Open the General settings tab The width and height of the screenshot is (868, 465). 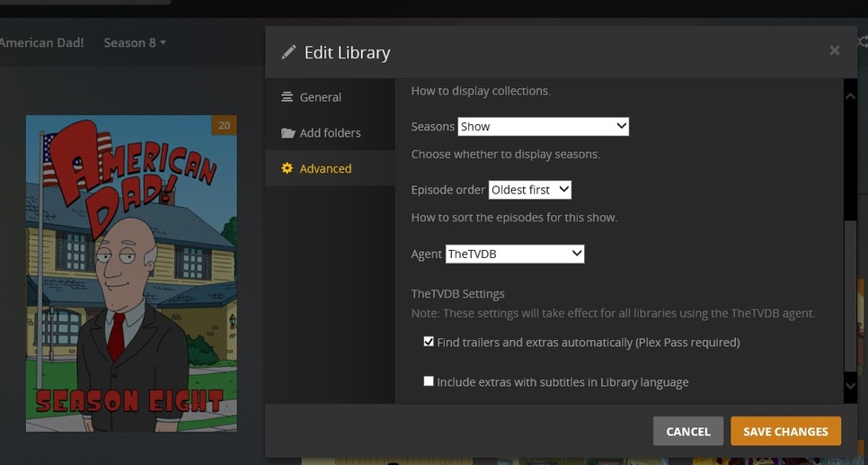pyautogui.click(x=330, y=97)
